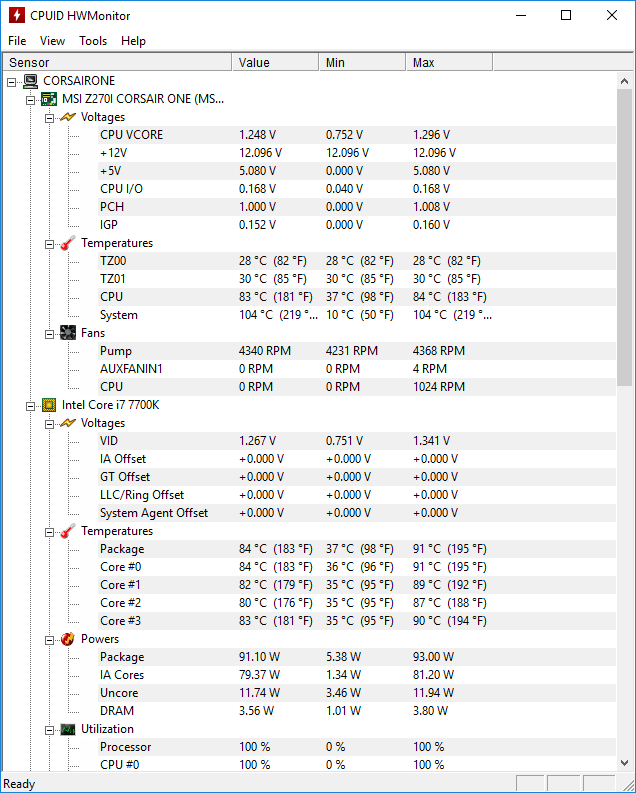Click the scrollbar up arrow
Image resolution: width=636 pixels, height=793 pixels.
click(624, 81)
